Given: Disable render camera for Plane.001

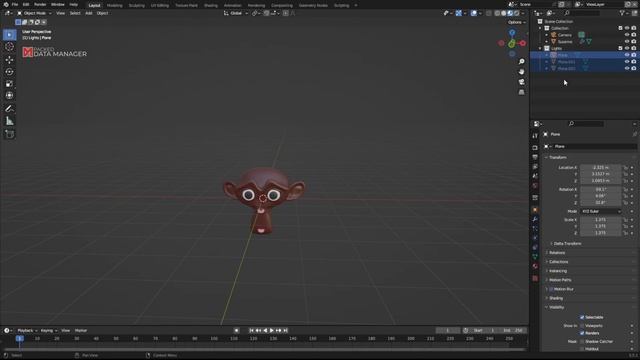Looking at the screenshot, I should coord(633,62).
